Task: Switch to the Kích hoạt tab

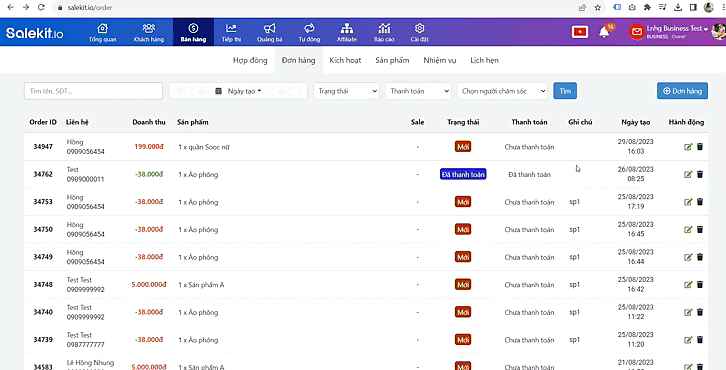Action: point(345,60)
